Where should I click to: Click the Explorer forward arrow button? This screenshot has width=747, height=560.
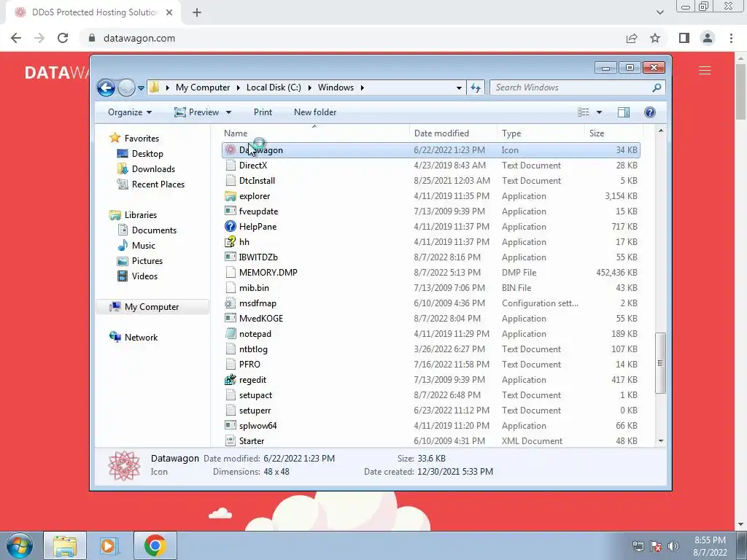126,87
